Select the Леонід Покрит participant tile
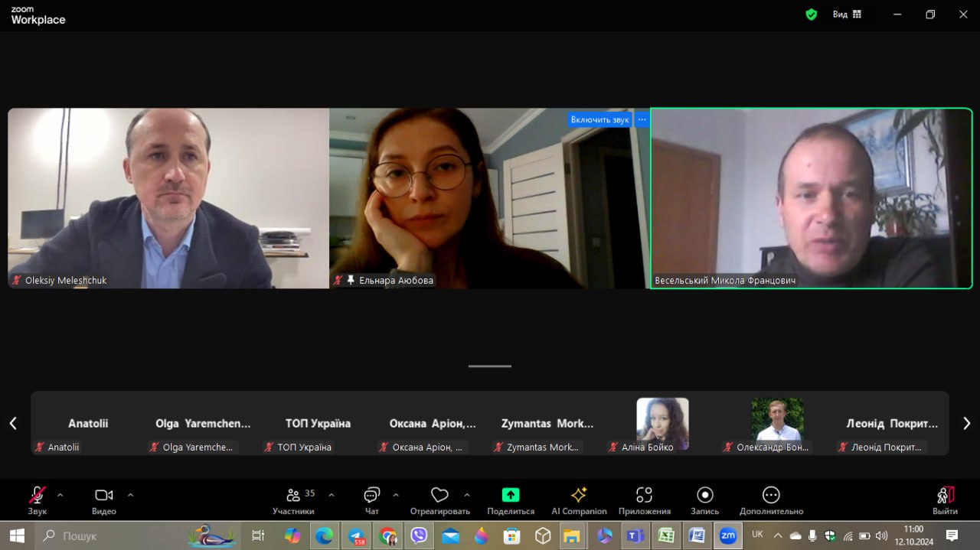Image resolution: width=980 pixels, height=550 pixels. (892, 424)
